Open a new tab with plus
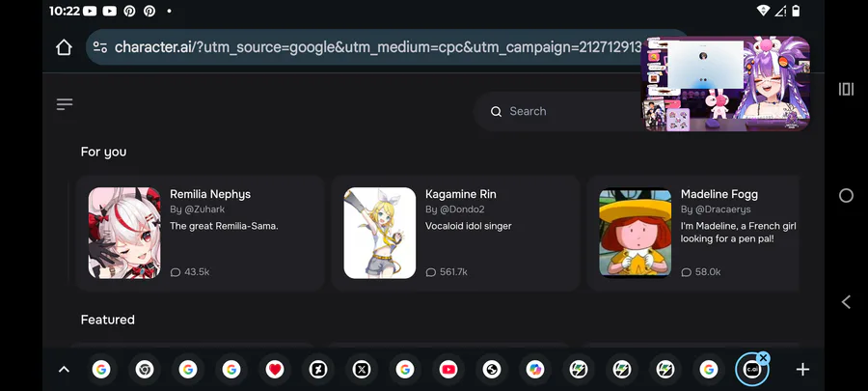The height and width of the screenshot is (391, 868). click(x=802, y=370)
